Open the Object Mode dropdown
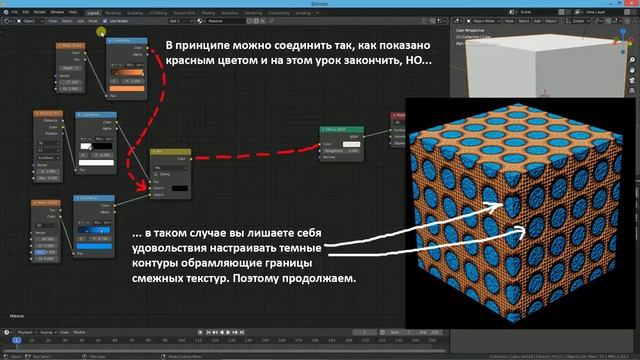The width and height of the screenshot is (640, 360). [483, 21]
